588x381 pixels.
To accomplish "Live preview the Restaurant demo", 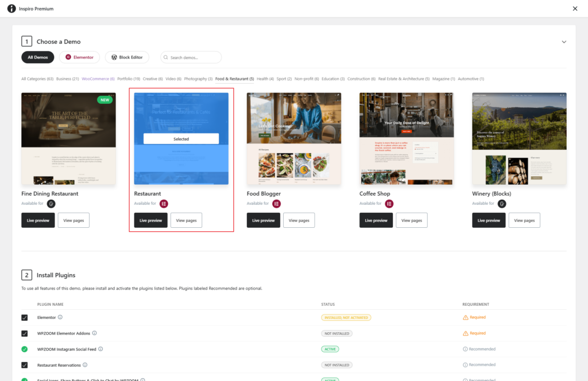I will pyautogui.click(x=151, y=220).
